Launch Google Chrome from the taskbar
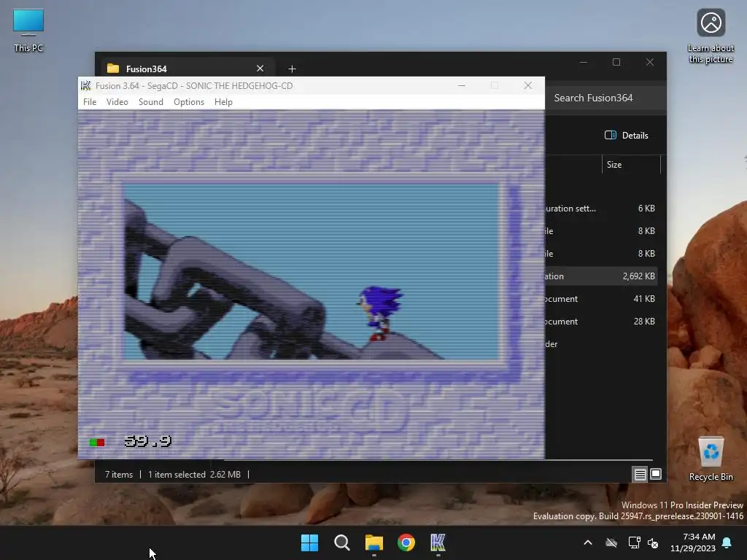The width and height of the screenshot is (747, 560). pos(406,542)
